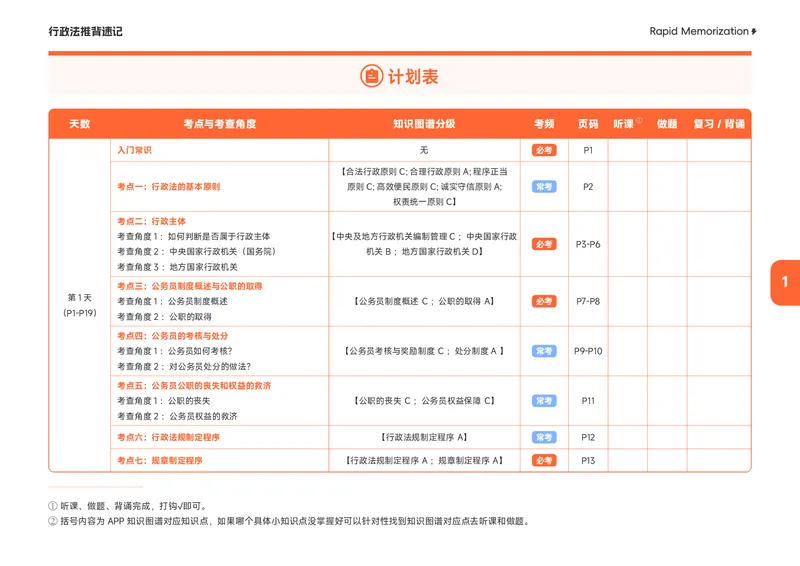Click the 常考 badge in 考点四 row

tap(544, 351)
